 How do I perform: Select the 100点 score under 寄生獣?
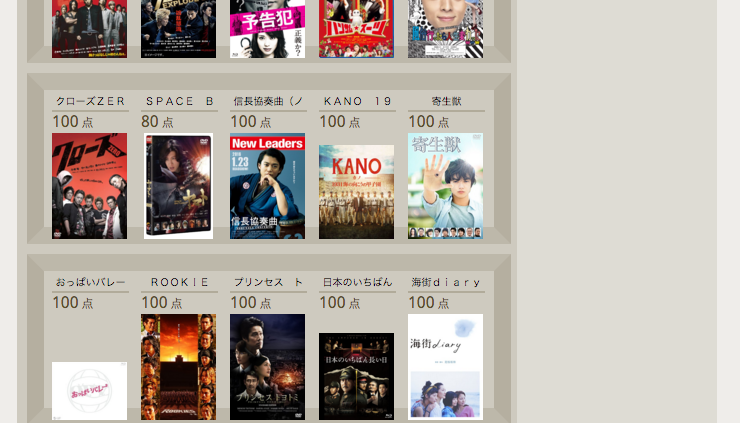(x=429, y=122)
